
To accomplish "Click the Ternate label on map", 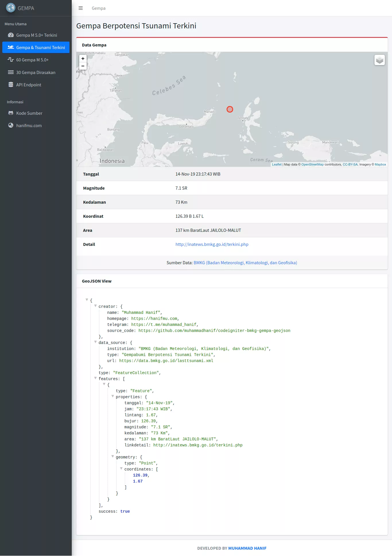I will 243,118.
